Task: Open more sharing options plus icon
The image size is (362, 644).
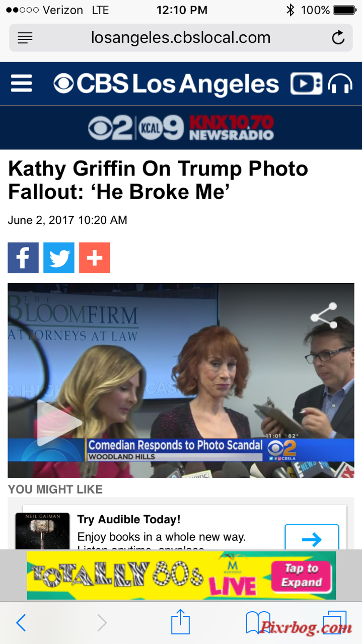Action: (95, 258)
